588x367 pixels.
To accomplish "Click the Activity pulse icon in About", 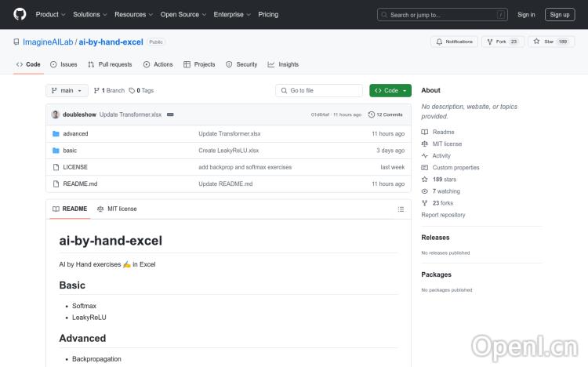I will click(x=425, y=156).
